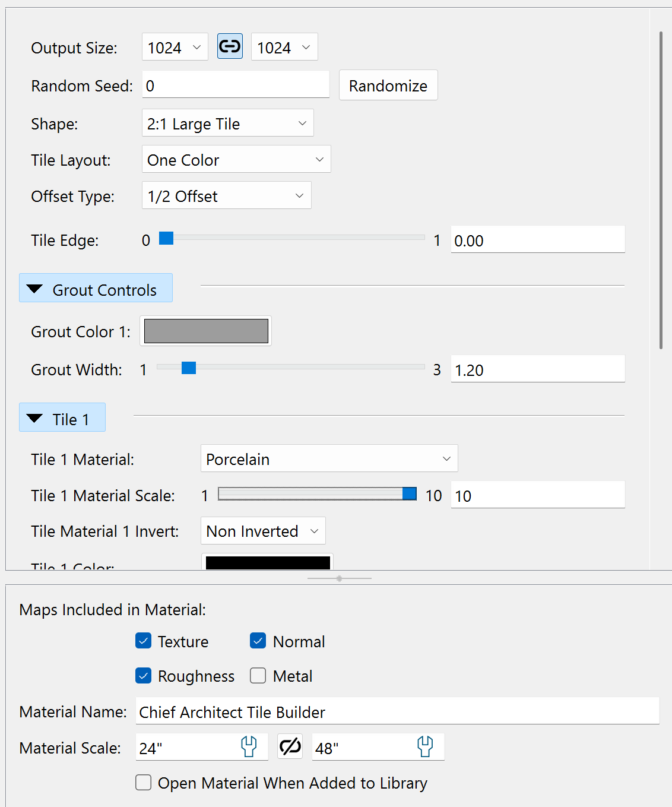Image resolution: width=672 pixels, height=807 pixels.
Task: Open the Tile Layout dropdown
Action: click(236, 160)
